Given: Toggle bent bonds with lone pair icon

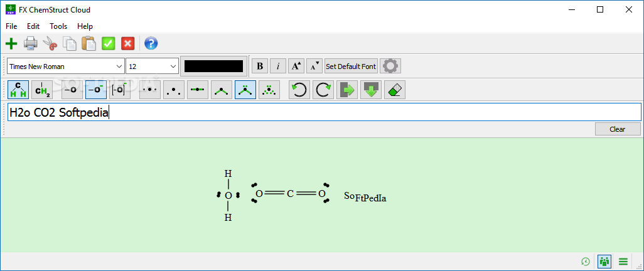Looking at the screenshot, I should tap(245, 90).
